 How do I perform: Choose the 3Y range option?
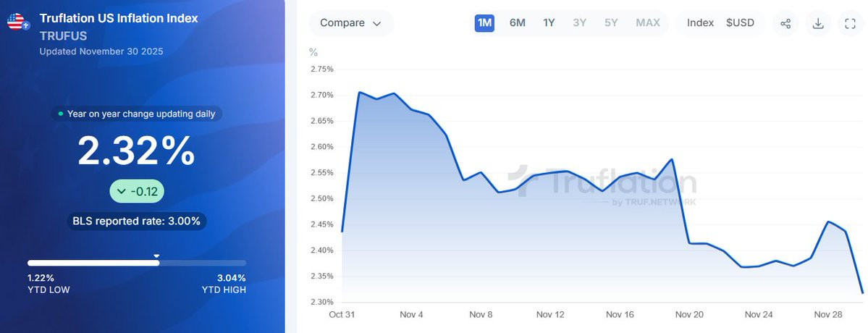coord(580,22)
